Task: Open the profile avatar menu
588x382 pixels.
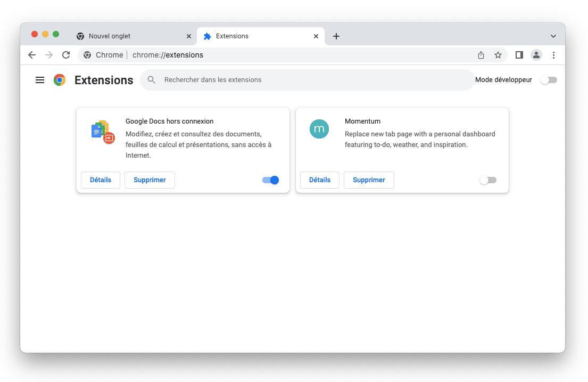Action: pos(536,55)
